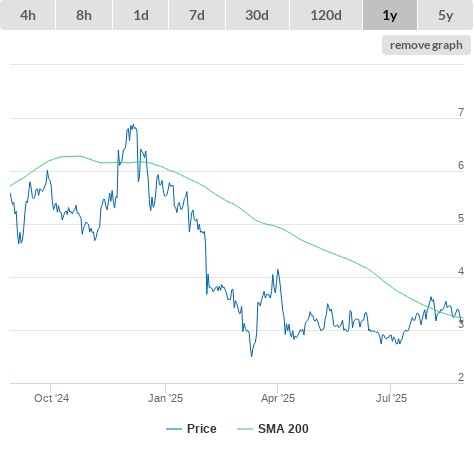This screenshot has height=455, width=474.
Task: Show the 5y price history
Action: [x=445, y=15]
